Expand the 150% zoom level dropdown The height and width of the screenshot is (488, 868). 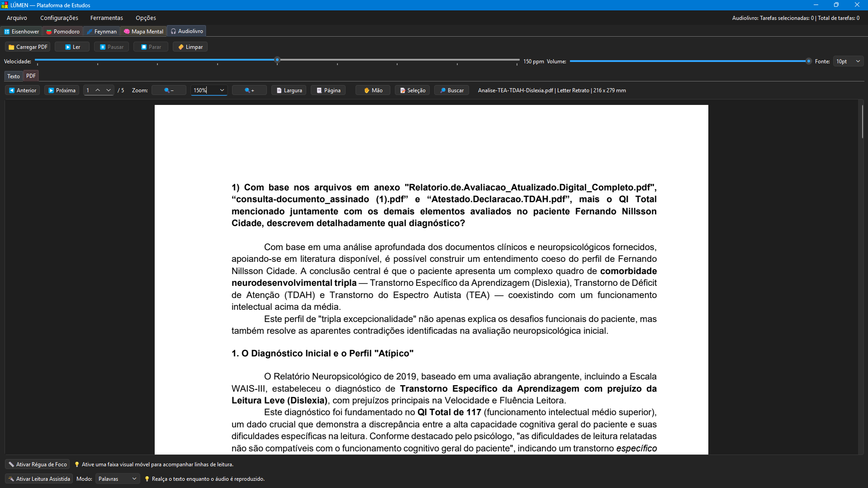[x=222, y=90]
